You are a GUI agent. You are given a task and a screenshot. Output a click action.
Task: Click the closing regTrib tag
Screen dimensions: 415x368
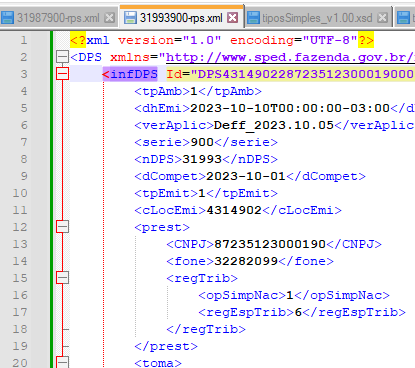(x=206, y=329)
